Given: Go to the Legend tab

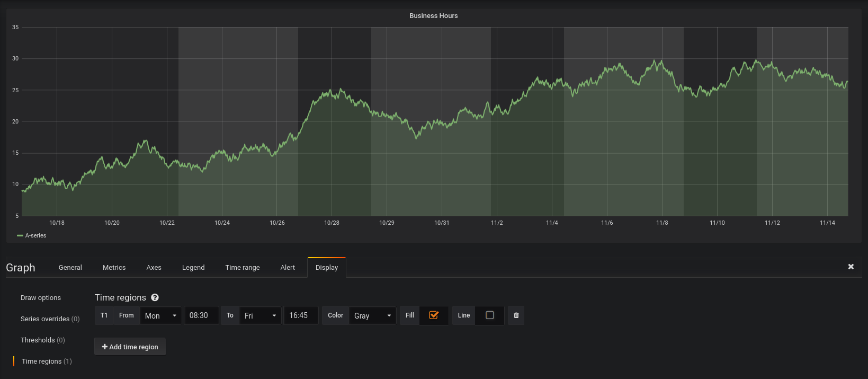Looking at the screenshot, I should pyautogui.click(x=193, y=268).
